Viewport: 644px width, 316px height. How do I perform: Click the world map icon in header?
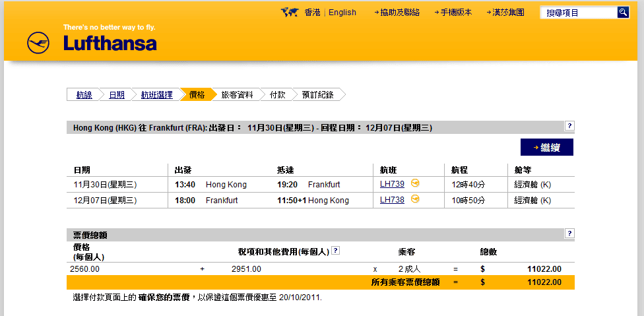(289, 13)
